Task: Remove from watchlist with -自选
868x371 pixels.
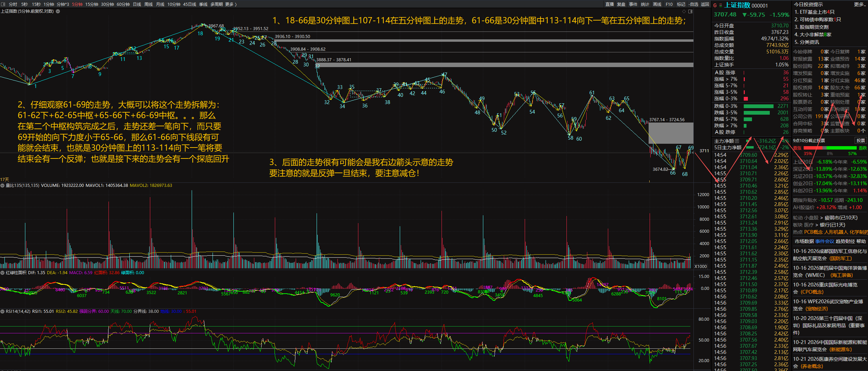Action: coord(693,4)
